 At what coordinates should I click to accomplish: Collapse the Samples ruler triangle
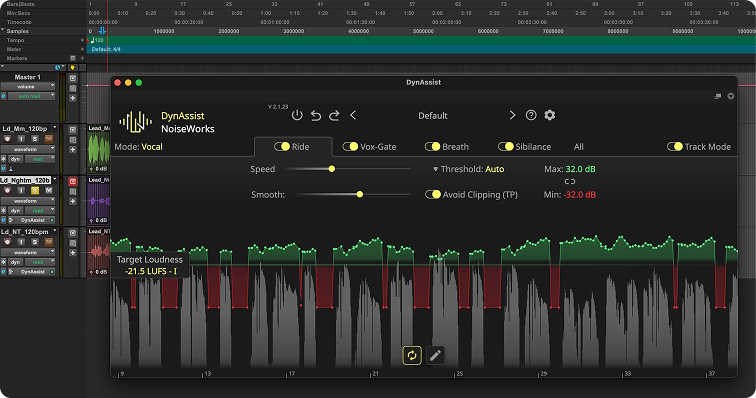(x=2, y=30)
